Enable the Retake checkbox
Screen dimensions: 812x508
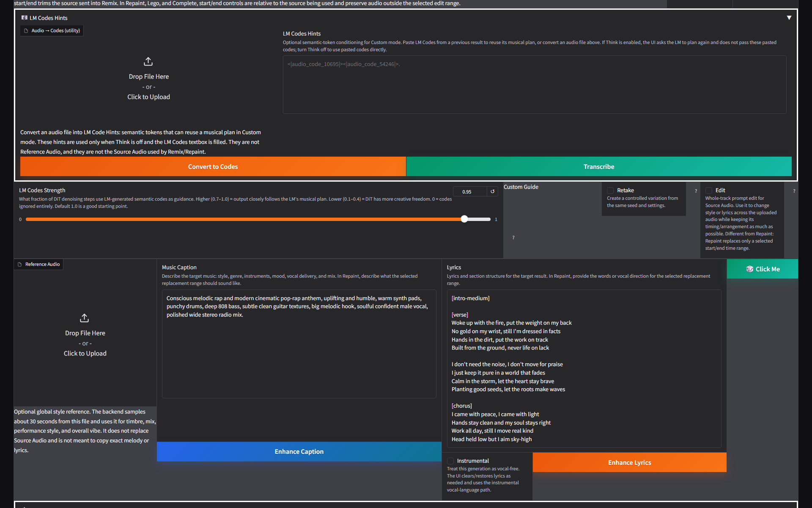(x=610, y=190)
